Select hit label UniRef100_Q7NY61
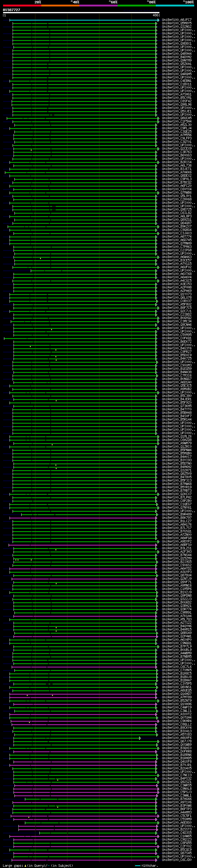The image size is (197, 868). 177,507
